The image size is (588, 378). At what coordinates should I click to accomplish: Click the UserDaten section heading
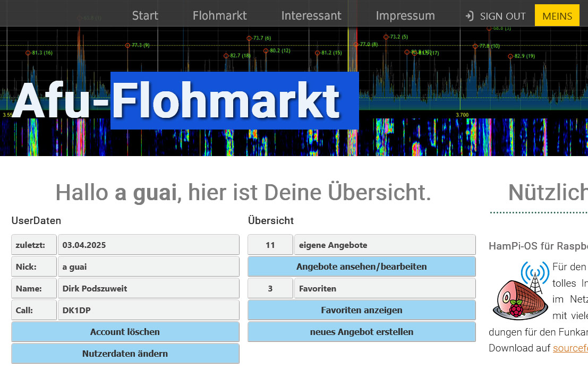[36, 220]
